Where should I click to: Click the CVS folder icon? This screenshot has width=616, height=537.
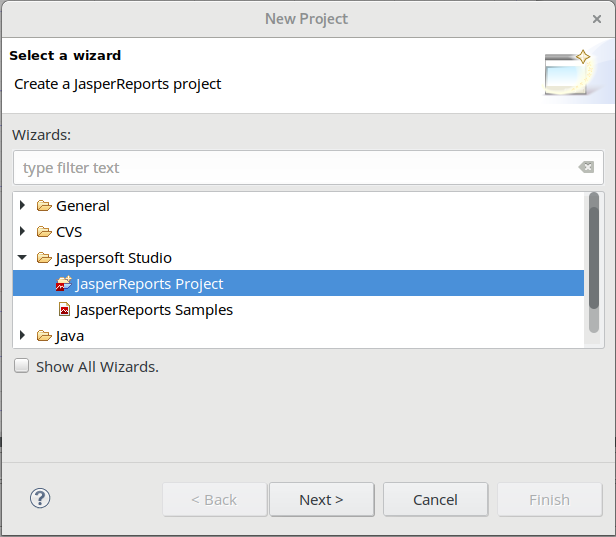[44, 232]
